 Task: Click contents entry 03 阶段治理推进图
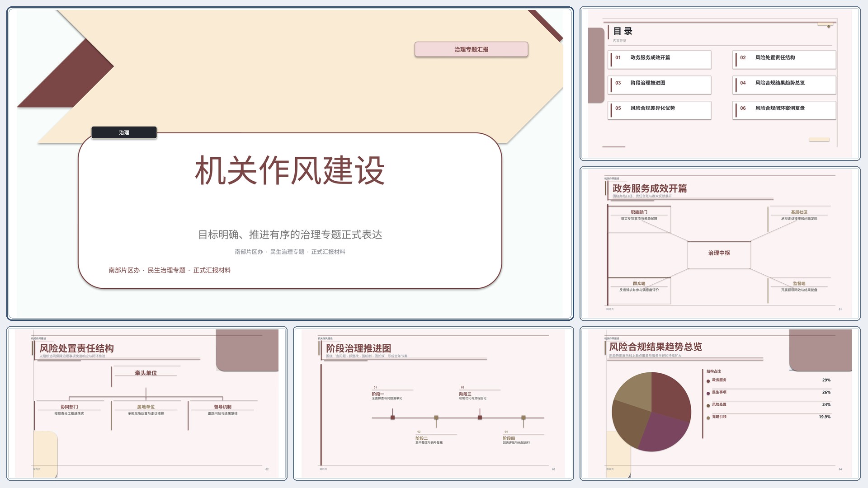[x=660, y=84]
